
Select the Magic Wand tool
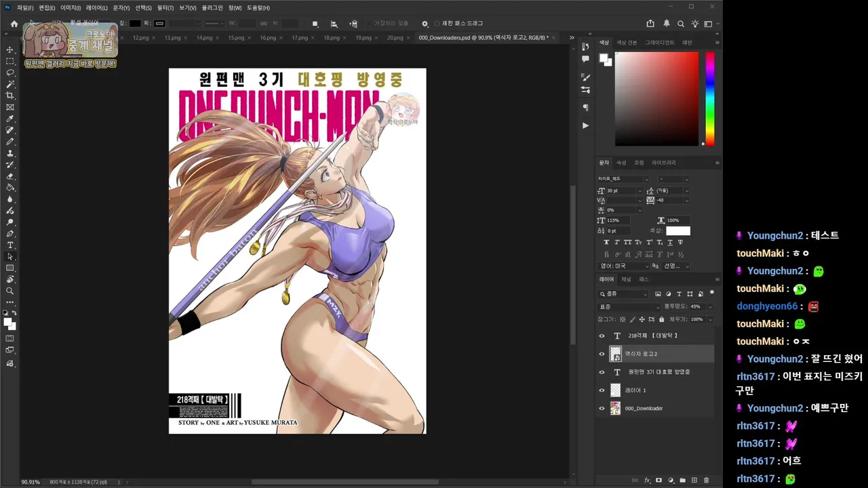coord(10,84)
